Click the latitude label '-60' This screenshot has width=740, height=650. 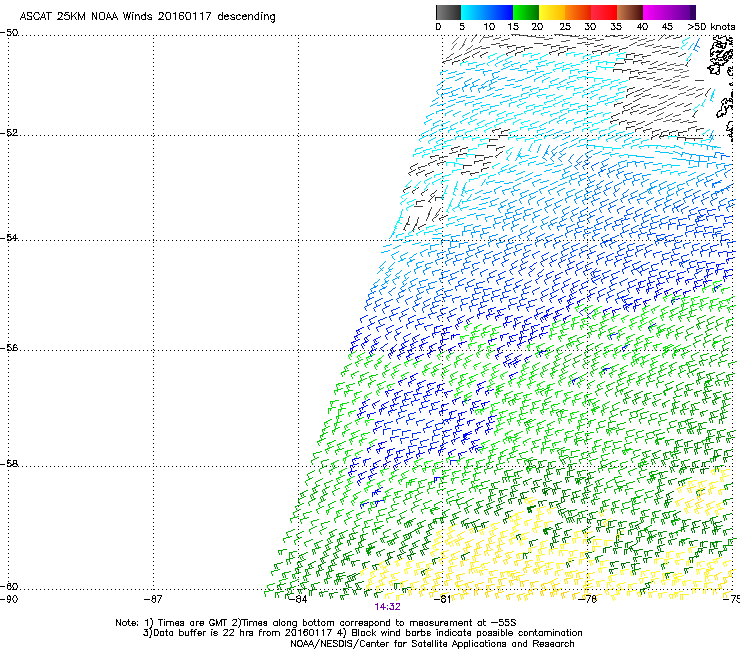point(9,587)
